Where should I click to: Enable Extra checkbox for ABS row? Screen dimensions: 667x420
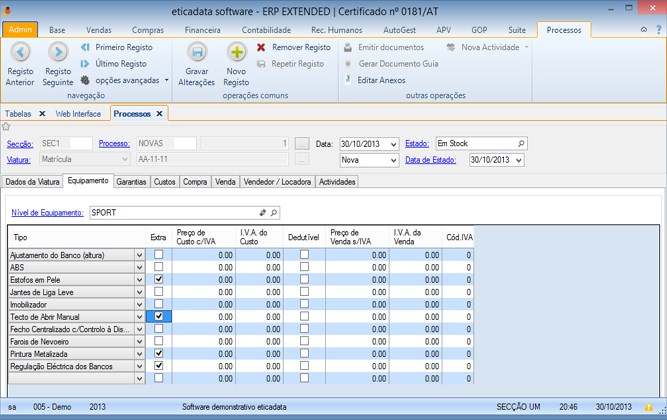click(x=158, y=267)
